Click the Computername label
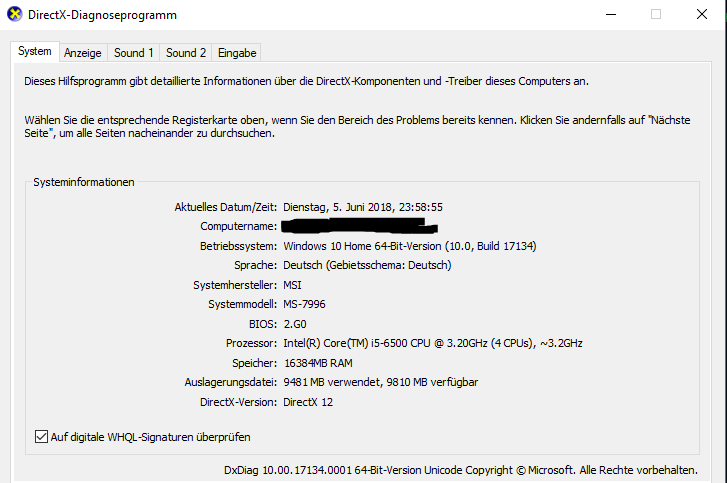The image size is (727, 483). click(239, 226)
